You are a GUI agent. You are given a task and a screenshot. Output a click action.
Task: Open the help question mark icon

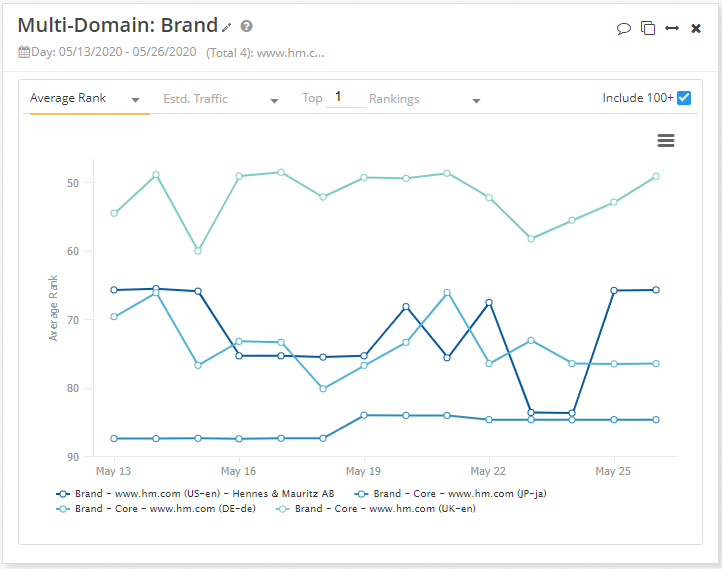247,27
